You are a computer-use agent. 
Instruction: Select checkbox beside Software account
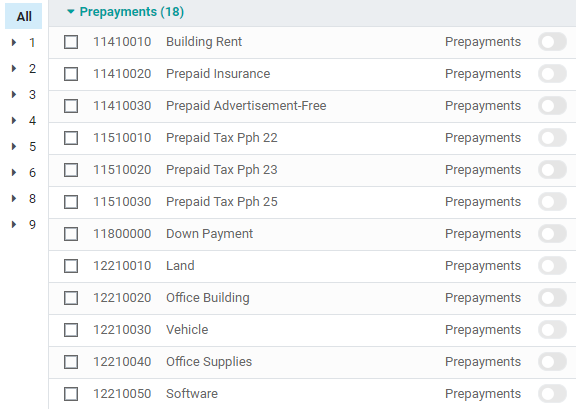click(x=71, y=394)
